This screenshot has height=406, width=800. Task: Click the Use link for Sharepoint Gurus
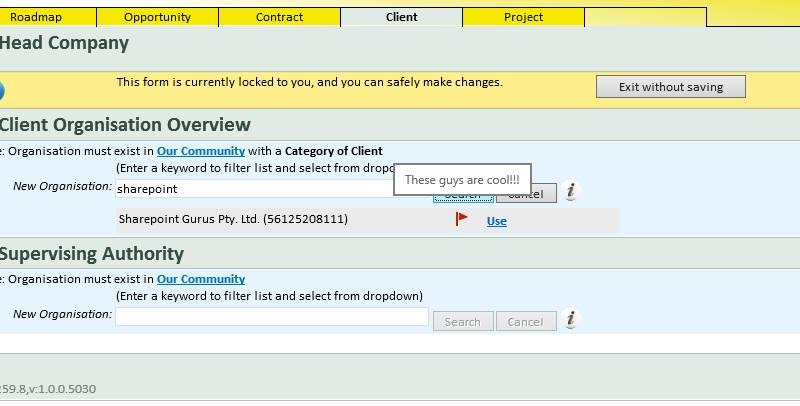(496, 221)
